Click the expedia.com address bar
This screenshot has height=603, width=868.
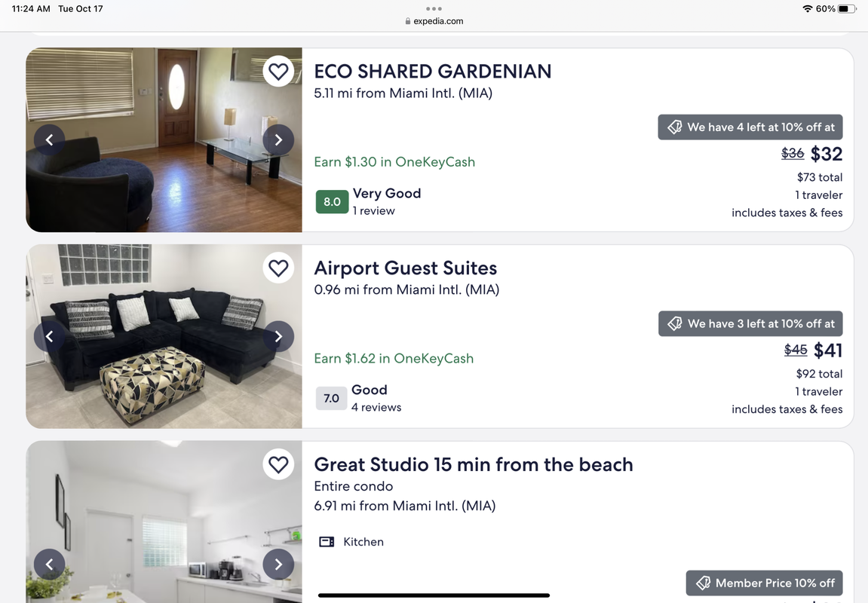(x=434, y=21)
